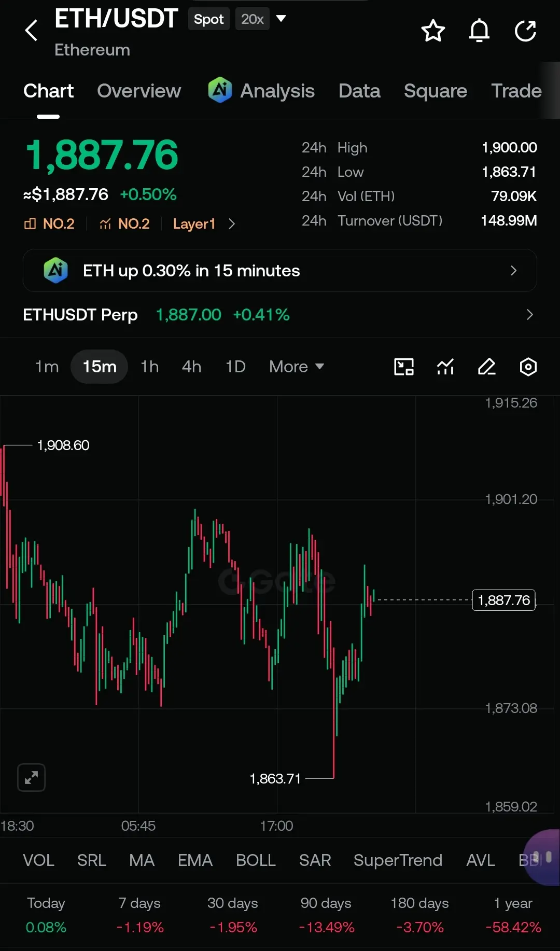
Task: Tap the 24h Turnover value 148.99M
Action: click(509, 221)
